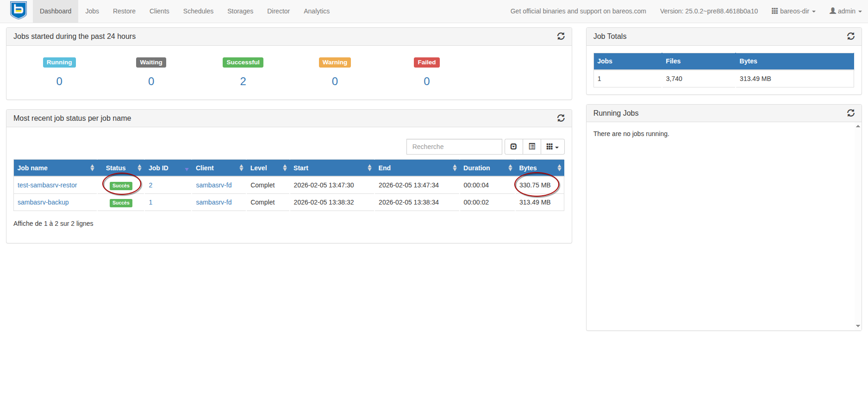This screenshot has height=416, width=868.
Task: Click the Waiting status badge
Action: (x=151, y=62)
